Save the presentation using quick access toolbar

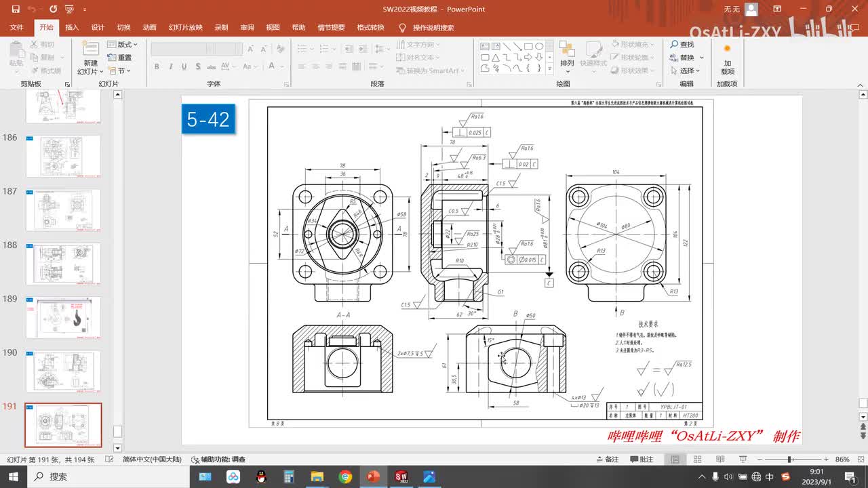coord(16,9)
